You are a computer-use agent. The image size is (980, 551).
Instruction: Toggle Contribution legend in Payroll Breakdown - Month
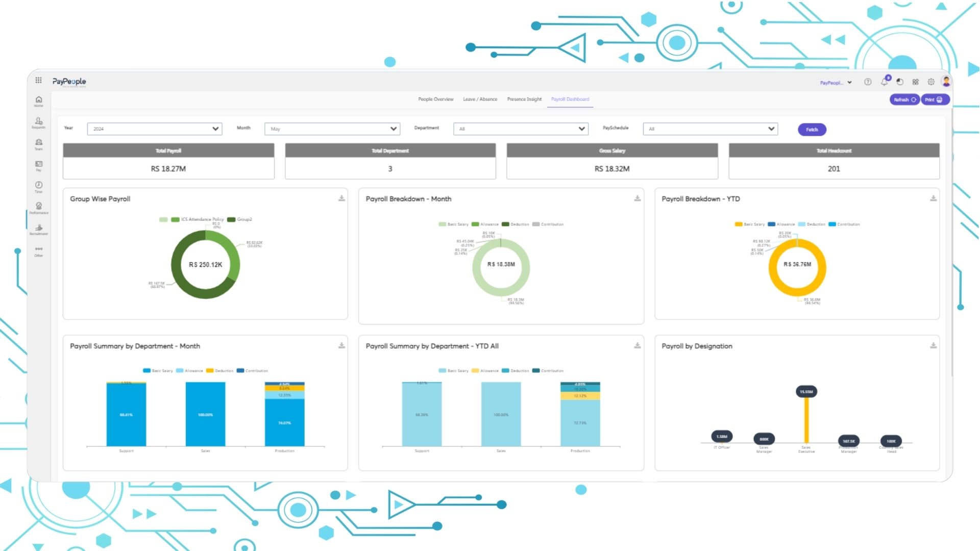[x=548, y=224]
